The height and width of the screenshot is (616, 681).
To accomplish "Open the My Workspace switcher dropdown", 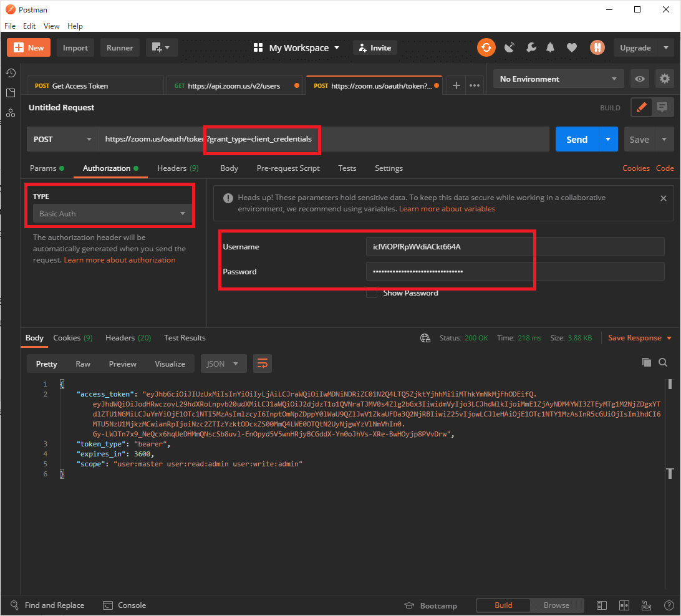I will click(296, 48).
